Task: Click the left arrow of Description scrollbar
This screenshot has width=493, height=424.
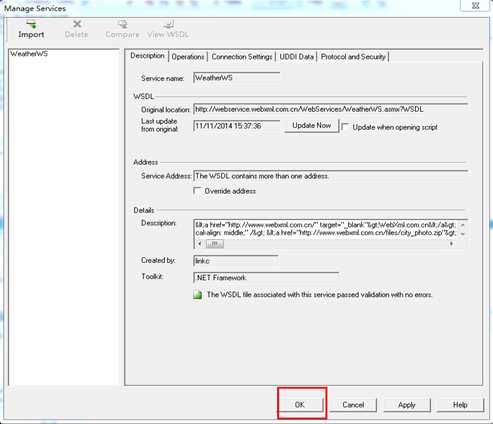Action: pyautogui.click(x=200, y=244)
